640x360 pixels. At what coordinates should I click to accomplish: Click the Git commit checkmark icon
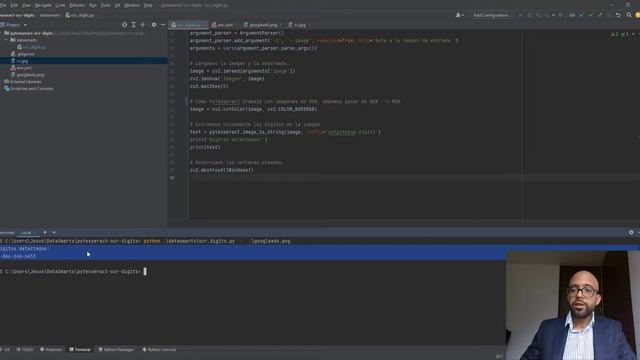pyautogui.click(x=591, y=15)
